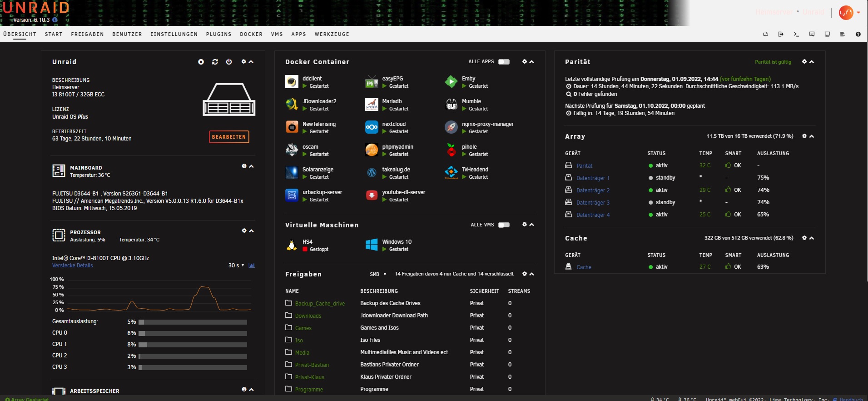Toggle the ALLE APPS switch
The height and width of the screenshot is (401, 868).
[x=504, y=62]
